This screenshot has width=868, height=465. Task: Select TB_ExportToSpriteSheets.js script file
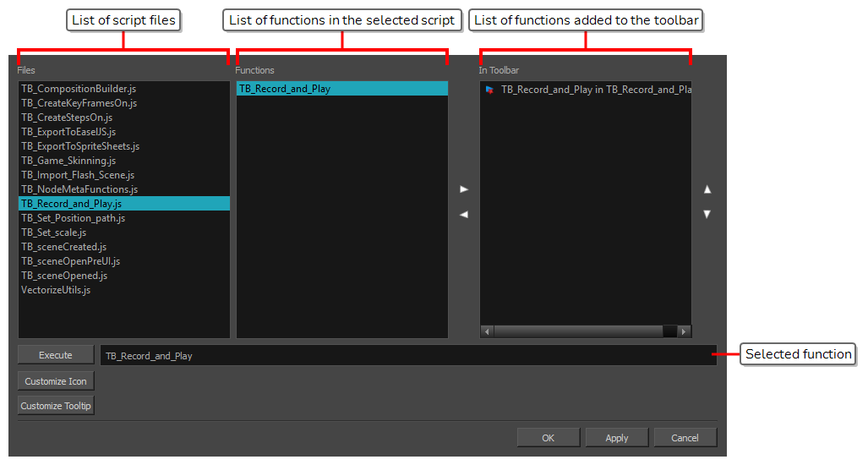click(x=124, y=146)
